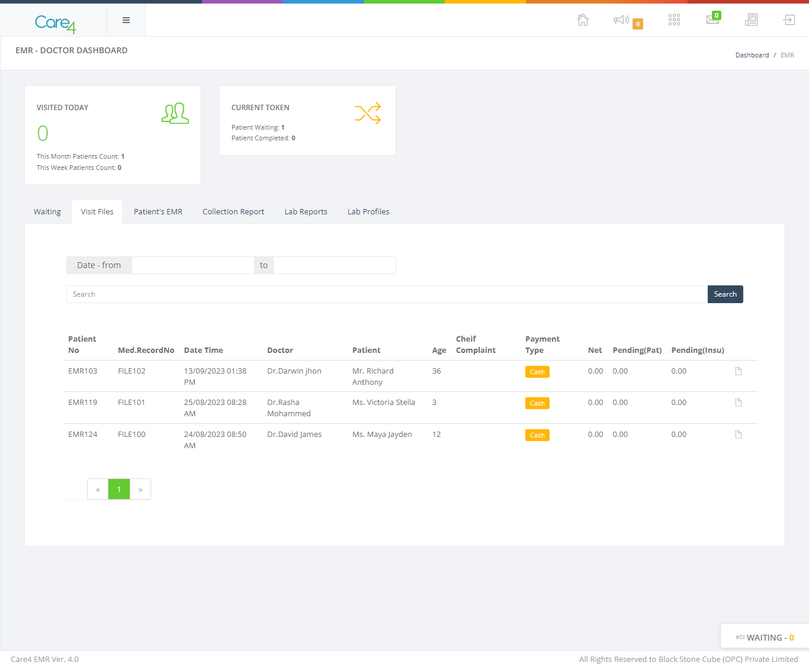The width and height of the screenshot is (809, 672).
Task: Click the Date Time column header
Action: (x=204, y=351)
